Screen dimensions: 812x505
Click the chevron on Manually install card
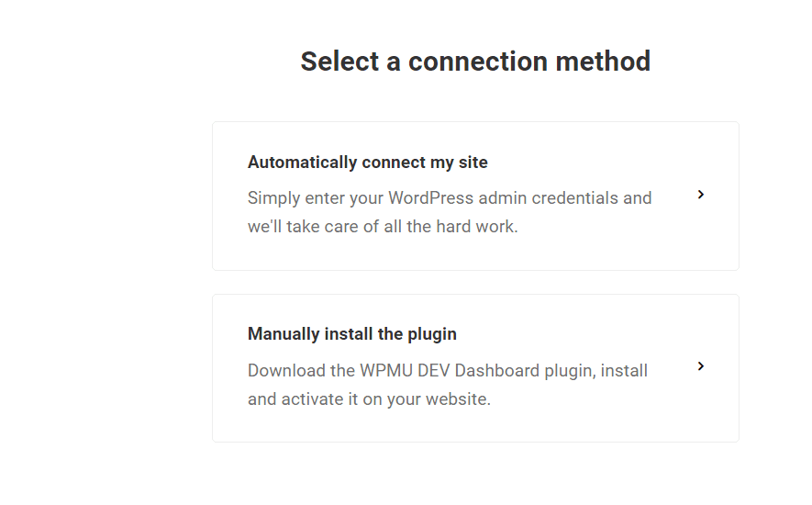(x=701, y=366)
